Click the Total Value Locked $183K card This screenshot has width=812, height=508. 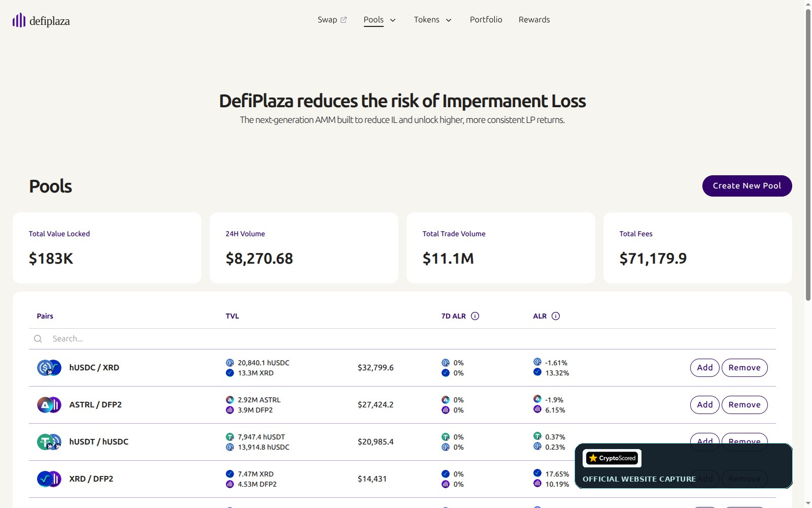click(107, 248)
